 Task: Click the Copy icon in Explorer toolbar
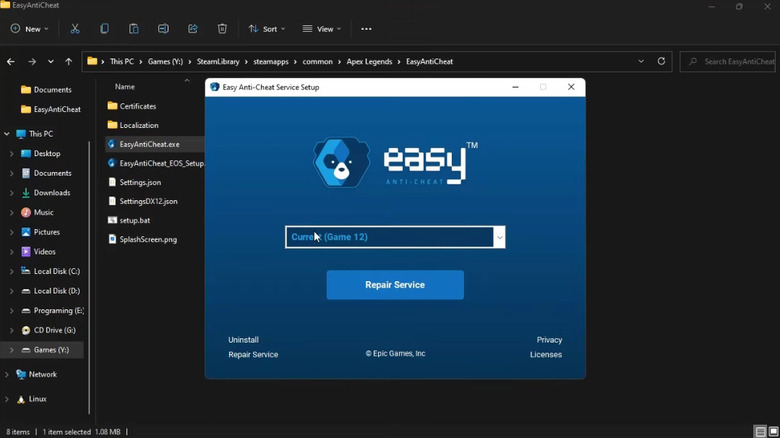click(104, 29)
